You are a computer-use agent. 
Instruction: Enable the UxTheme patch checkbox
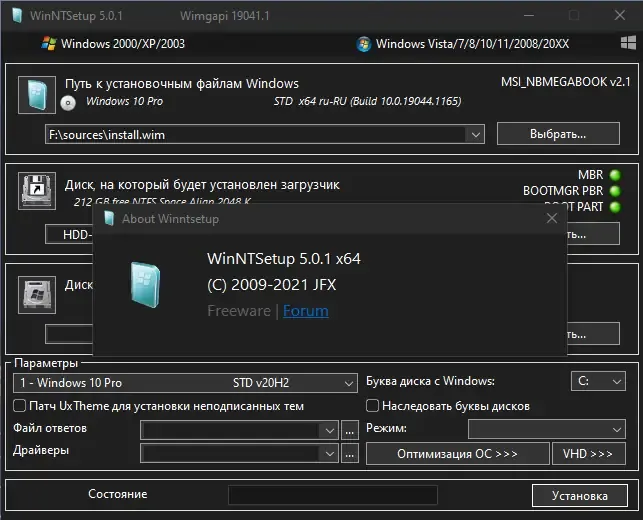pos(19,406)
